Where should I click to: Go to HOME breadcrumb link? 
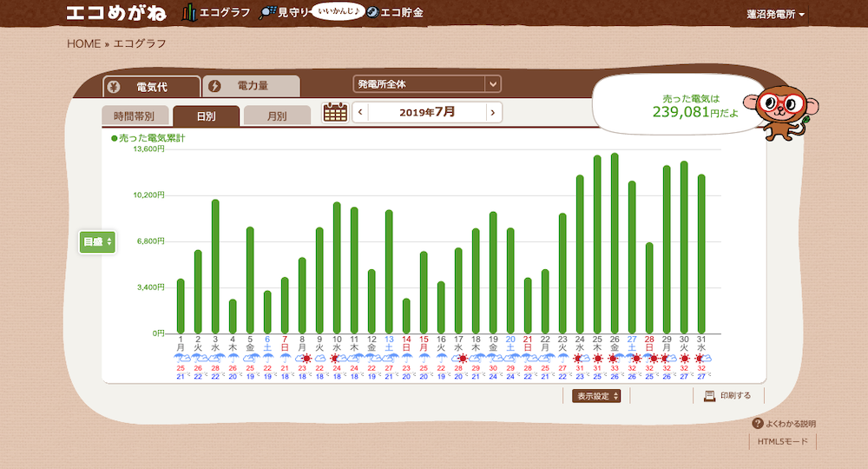pos(83,43)
